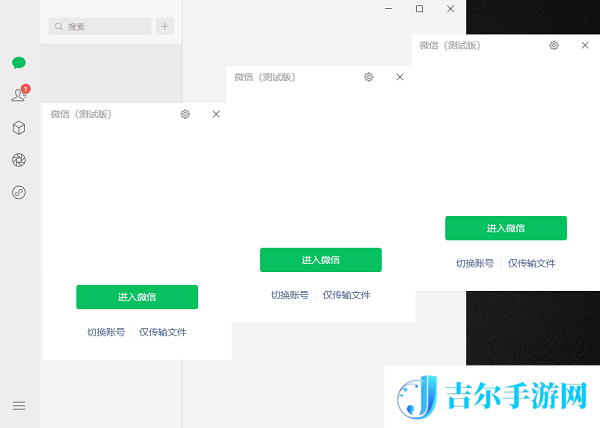This screenshot has width=600, height=428.
Task: Click the 微信（测试版）title of leftmost login window
Action: (x=81, y=114)
